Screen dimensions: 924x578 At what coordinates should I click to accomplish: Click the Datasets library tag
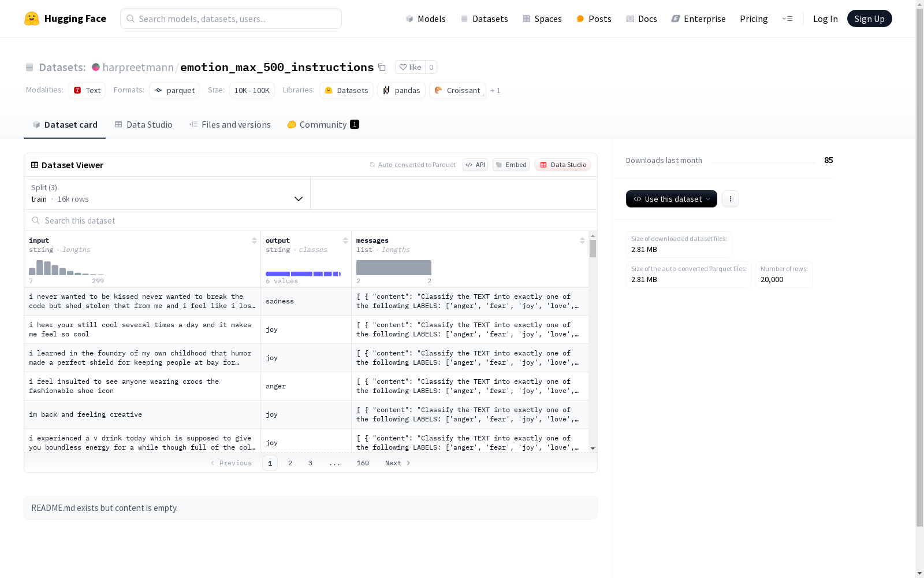346,90
